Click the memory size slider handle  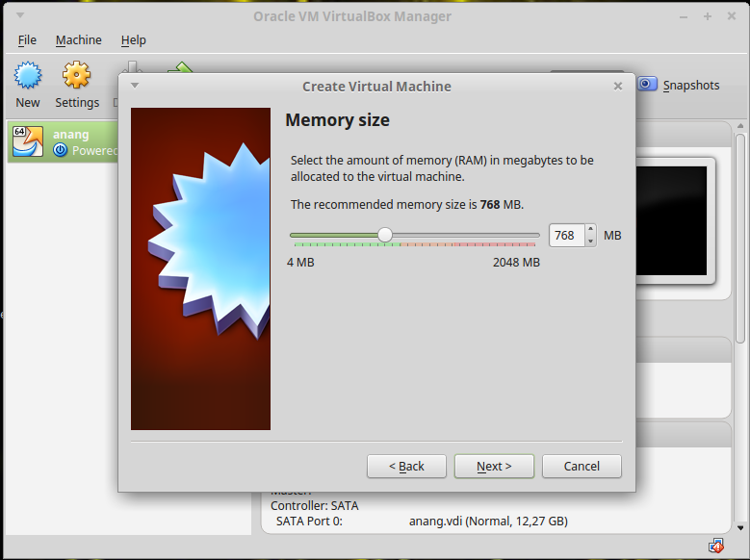[385, 235]
